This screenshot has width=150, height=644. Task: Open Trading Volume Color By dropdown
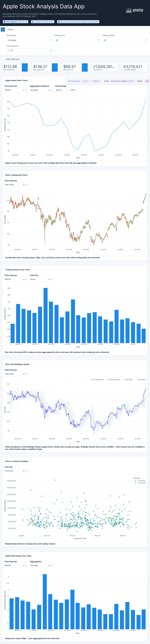point(41,280)
